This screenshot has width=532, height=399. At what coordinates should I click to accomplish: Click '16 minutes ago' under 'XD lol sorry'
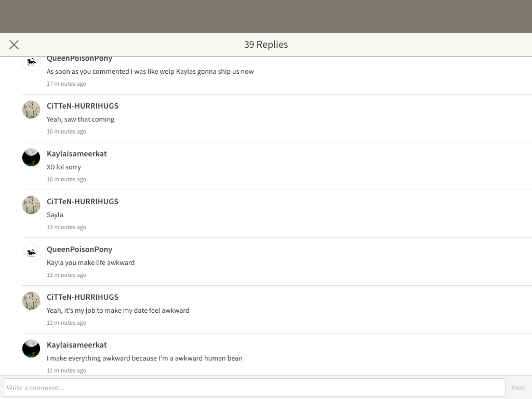tap(66, 179)
